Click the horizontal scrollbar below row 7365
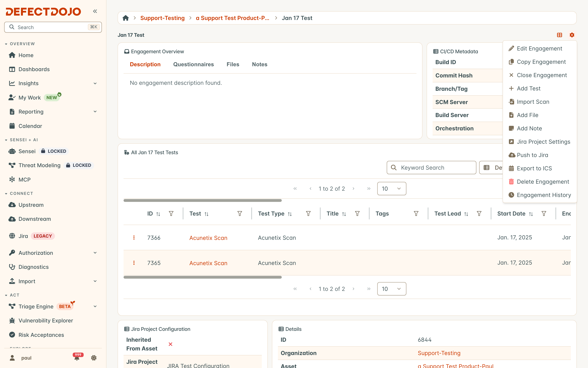The width and height of the screenshot is (588, 368). pyautogui.click(x=202, y=277)
